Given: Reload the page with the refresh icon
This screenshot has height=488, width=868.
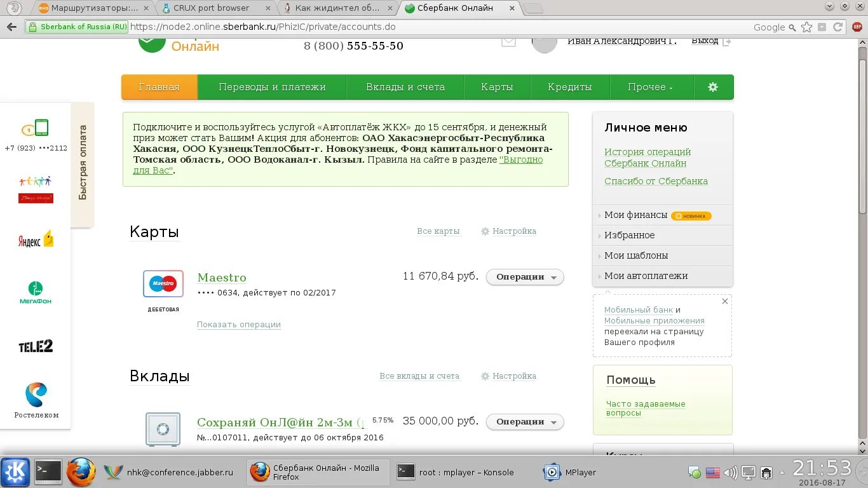Looking at the screenshot, I should click(x=838, y=27).
